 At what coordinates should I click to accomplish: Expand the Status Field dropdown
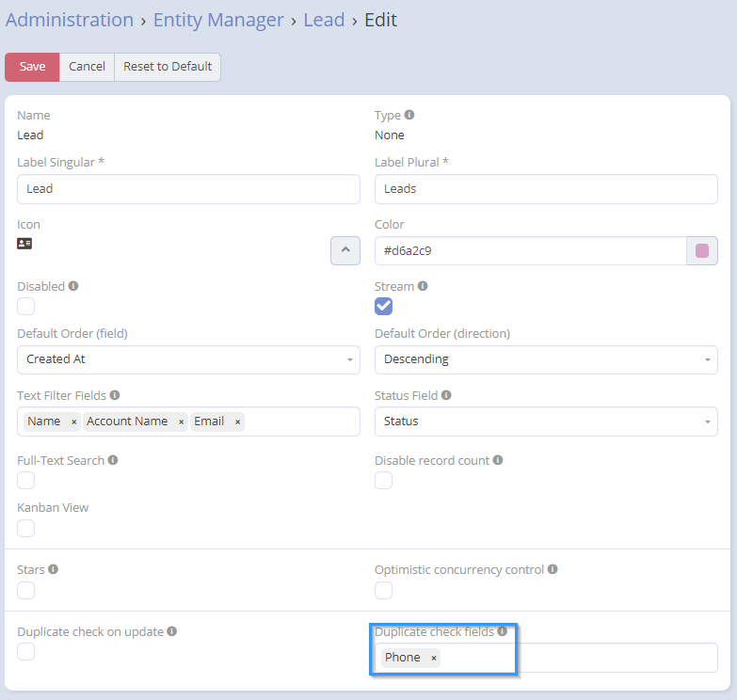[x=546, y=422]
